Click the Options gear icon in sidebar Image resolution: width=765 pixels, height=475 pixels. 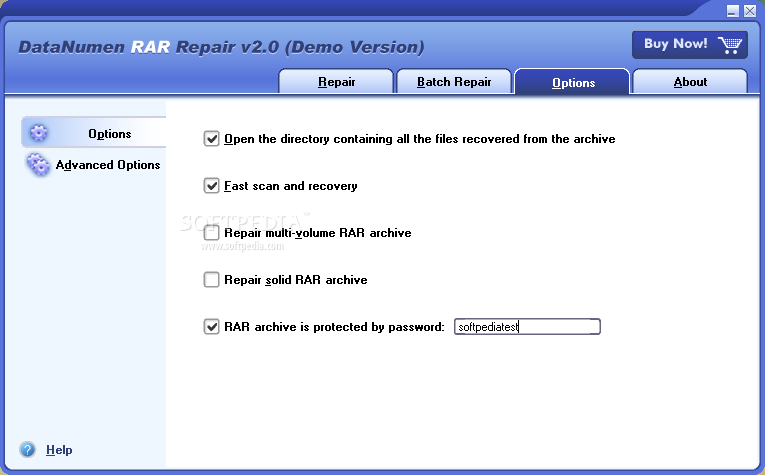pyautogui.click(x=39, y=133)
